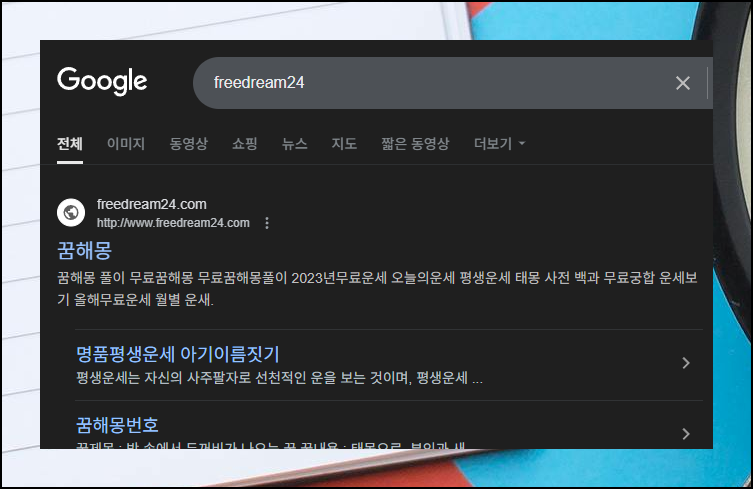753x489 pixels.
Task: Open the 꿈해몽번호 sitelink
Action: [117, 425]
